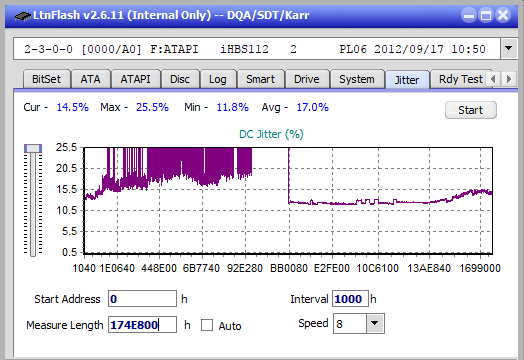
Task: Close the LtnFlash window
Action: coord(503,15)
